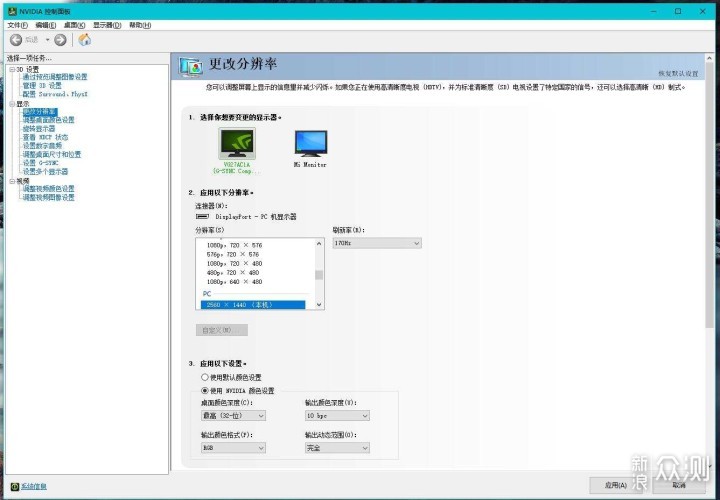Open the 显示器(D) menu

point(107,25)
